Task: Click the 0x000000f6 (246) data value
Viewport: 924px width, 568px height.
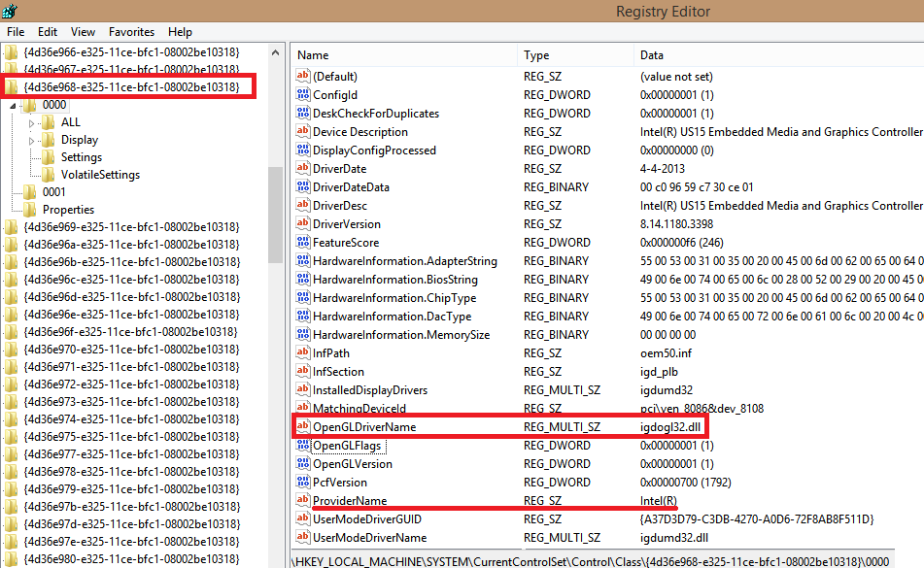Action: [x=682, y=243]
